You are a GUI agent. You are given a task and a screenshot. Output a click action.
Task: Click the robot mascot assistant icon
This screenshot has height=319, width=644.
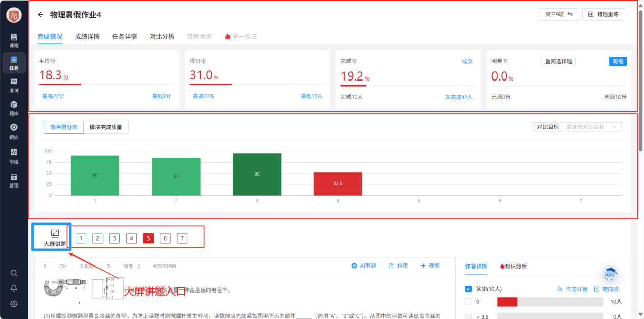(610, 274)
